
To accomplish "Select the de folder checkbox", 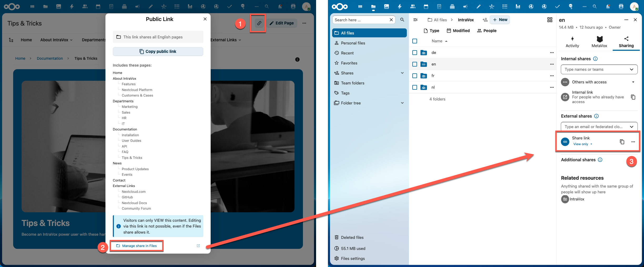I will (415, 53).
